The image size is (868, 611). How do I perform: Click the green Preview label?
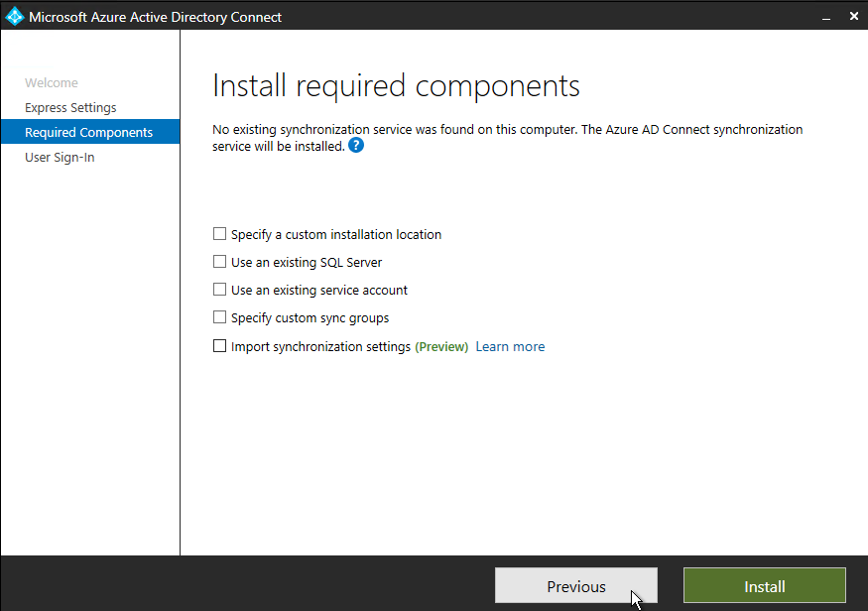[441, 346]
